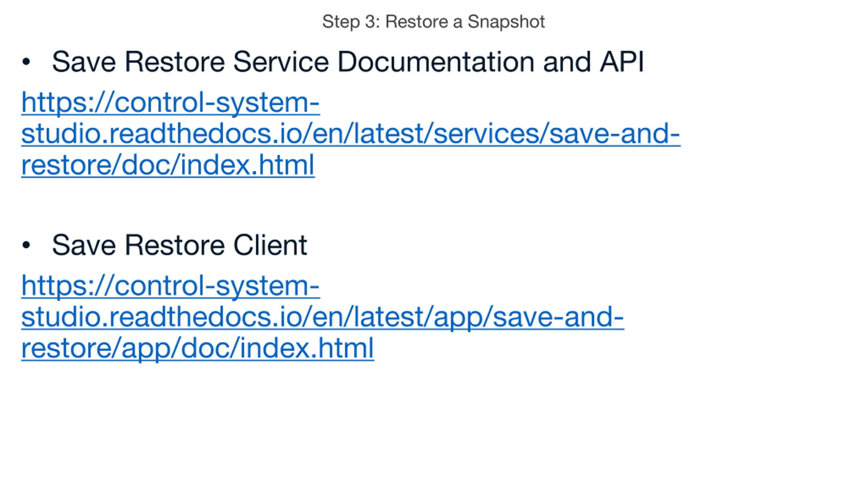Click the word "API" in the first bullet
The image size is (868, 488).
tap(622, 62)
